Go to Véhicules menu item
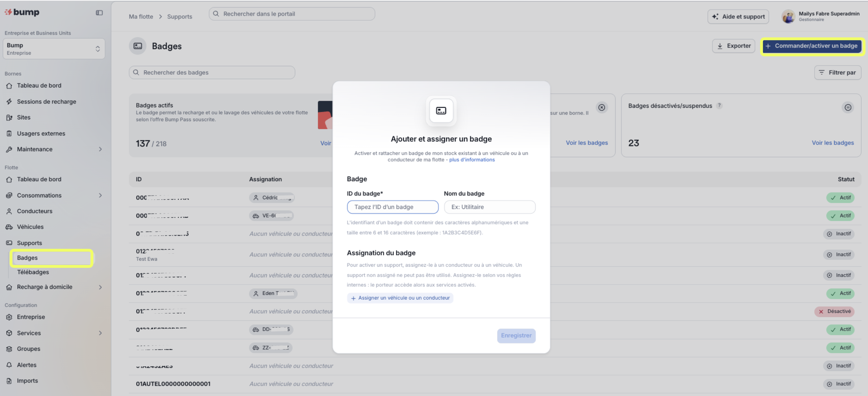The height and width of the screenshot is (396, 868). coord(30,227)
